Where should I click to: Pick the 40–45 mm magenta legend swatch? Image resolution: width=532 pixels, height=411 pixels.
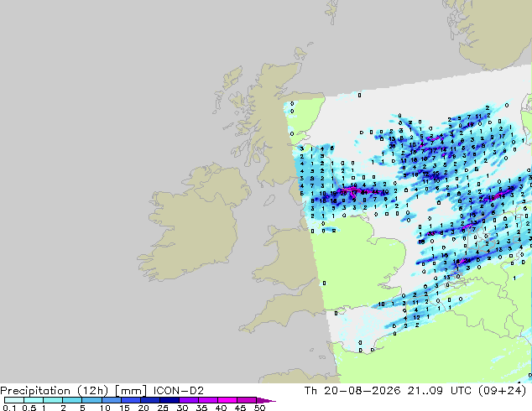click(x=227, y=400)
